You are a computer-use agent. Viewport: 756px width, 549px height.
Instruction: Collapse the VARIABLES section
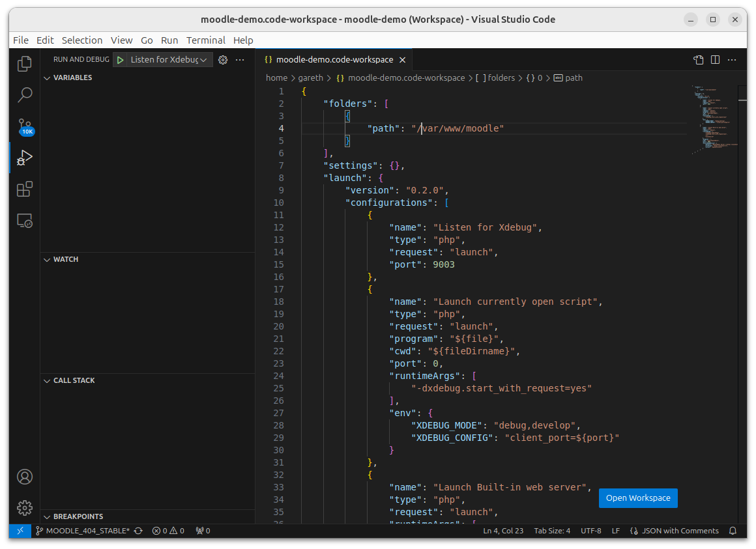point(147,77)
